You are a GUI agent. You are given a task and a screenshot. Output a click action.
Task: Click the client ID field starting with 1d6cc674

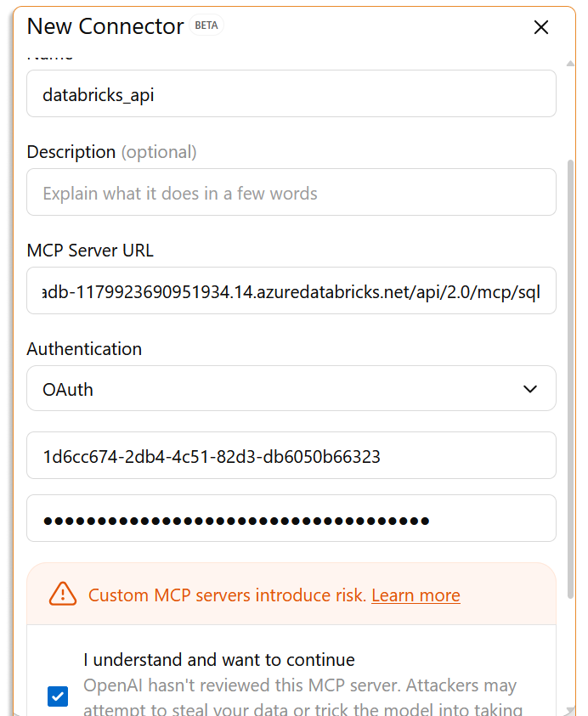pyautogui.click(x=291, y=456)
